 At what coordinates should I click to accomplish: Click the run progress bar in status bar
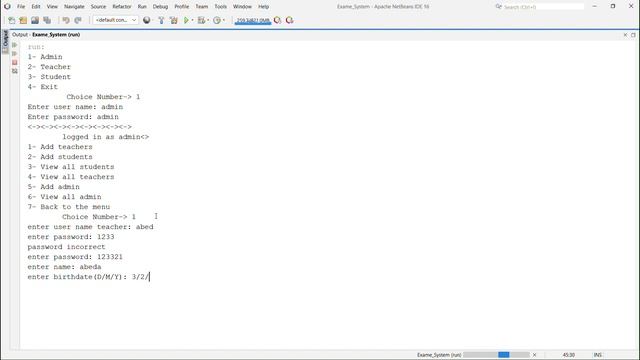click(496, 355)
